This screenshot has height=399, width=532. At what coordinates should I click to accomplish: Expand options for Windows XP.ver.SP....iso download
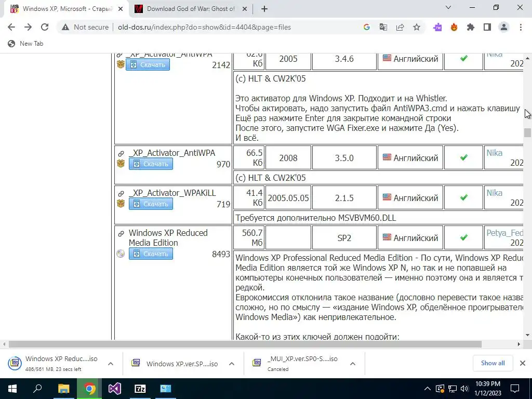(x=232, y=364)
